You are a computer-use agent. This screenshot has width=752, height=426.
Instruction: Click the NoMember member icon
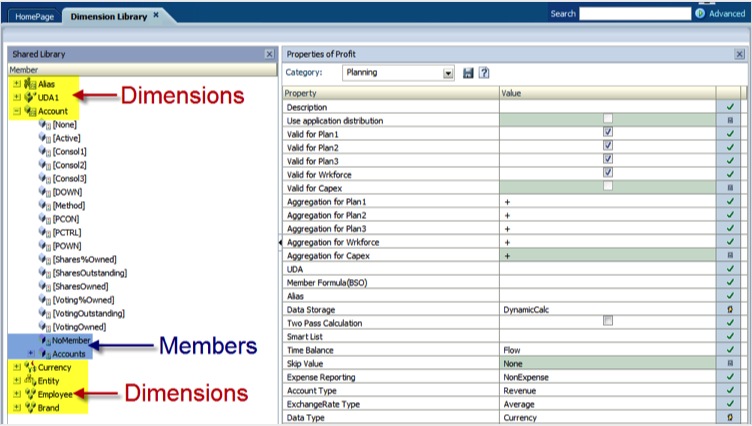[45, 340]
